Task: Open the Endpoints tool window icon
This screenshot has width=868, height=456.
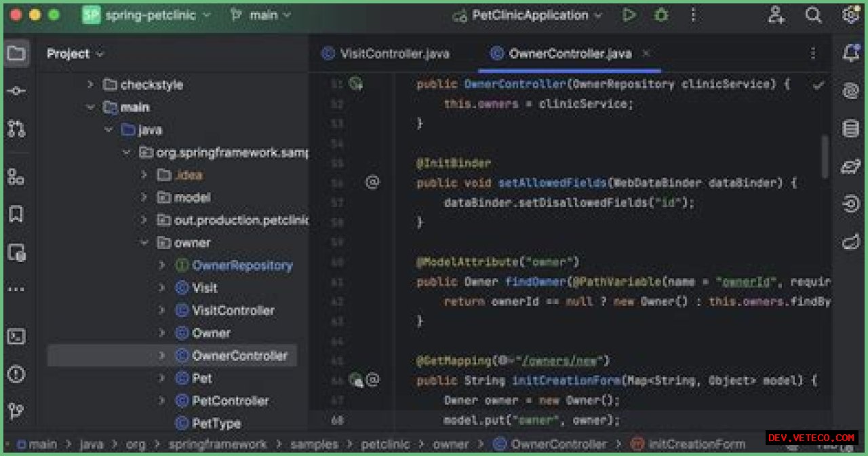Action: pos(850,204)
